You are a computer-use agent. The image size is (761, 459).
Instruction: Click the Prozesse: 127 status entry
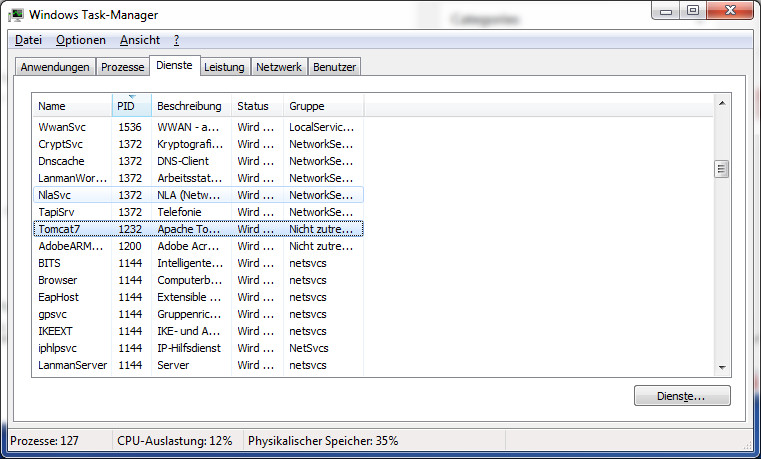(x=44, y=441)
